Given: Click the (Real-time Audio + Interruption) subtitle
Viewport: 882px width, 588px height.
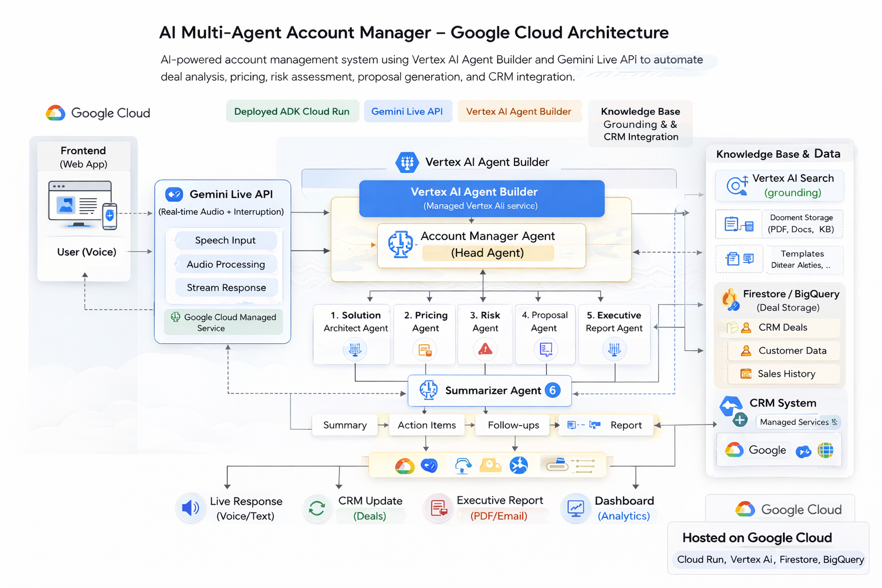Looking at the screenshot, I should tap(221, 212).
